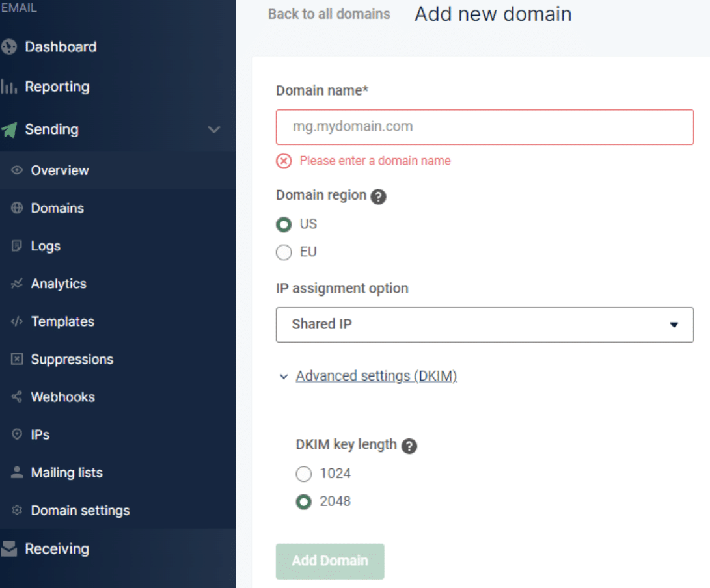The image size is (710, 588).
Task: Select the EU domain region
Action: click(284, 252)
